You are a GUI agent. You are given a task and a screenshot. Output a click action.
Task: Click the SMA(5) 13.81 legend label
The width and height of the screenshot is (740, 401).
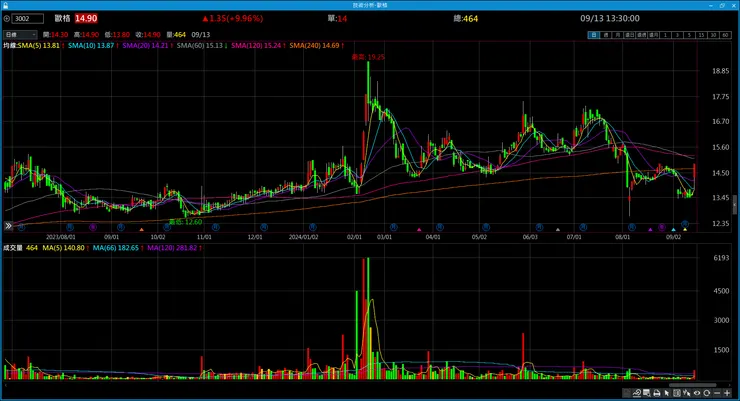click(39, 45)
